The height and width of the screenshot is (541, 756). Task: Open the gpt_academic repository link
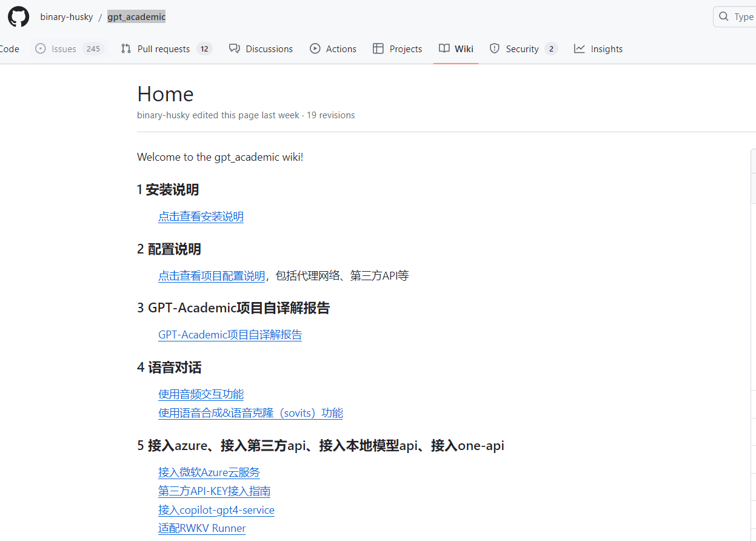136,16
